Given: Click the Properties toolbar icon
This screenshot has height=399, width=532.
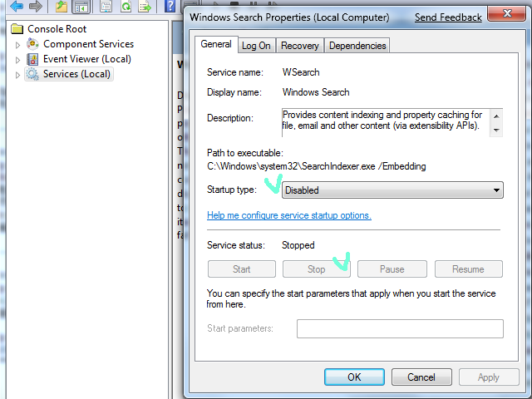Looking at the screenshot, I should (x=106, y=6).
